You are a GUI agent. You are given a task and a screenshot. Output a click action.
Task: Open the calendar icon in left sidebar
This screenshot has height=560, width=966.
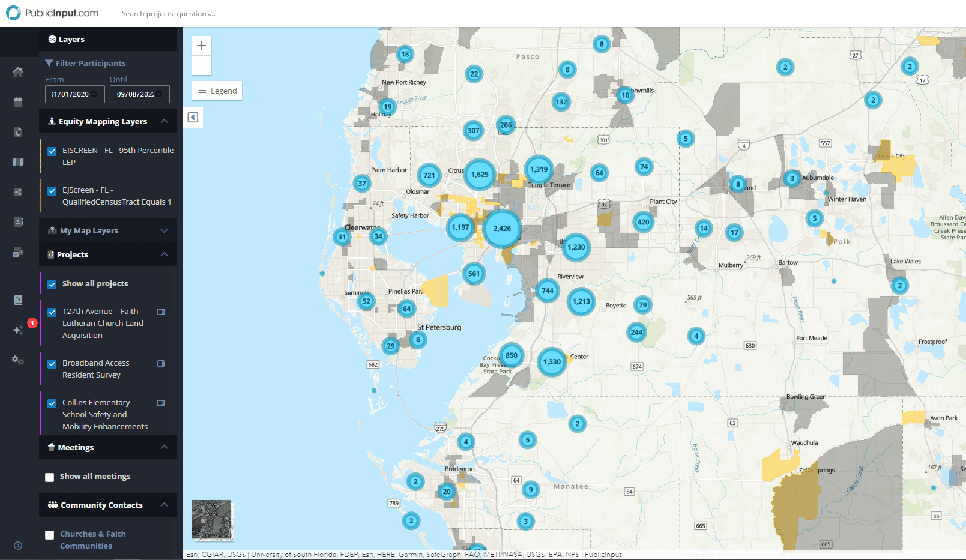(18, 102)
